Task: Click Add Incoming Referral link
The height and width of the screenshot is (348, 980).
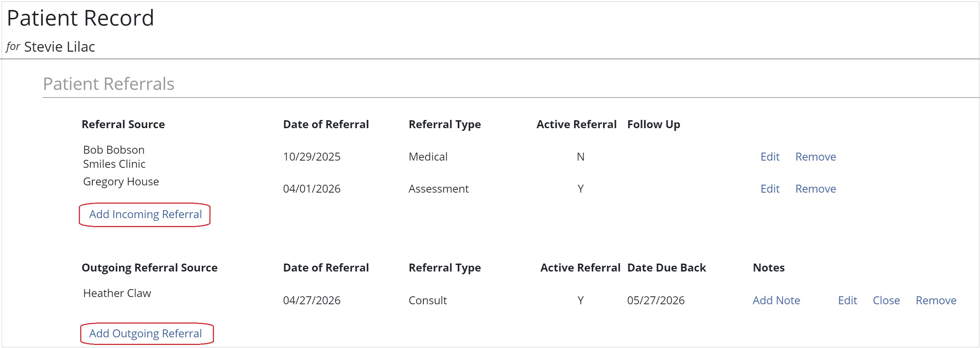Action: coord(145,215)
